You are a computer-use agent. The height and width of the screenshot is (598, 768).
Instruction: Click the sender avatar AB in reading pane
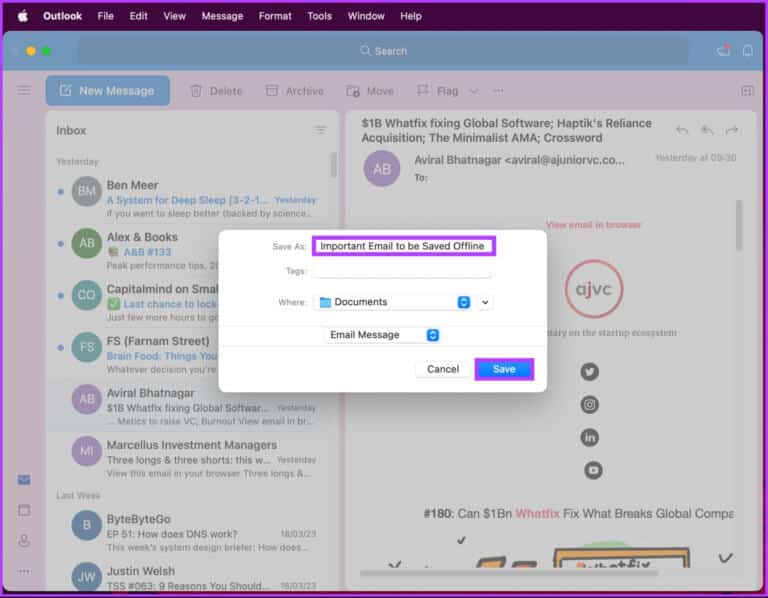pyautogui.click(x=382, y=168)
